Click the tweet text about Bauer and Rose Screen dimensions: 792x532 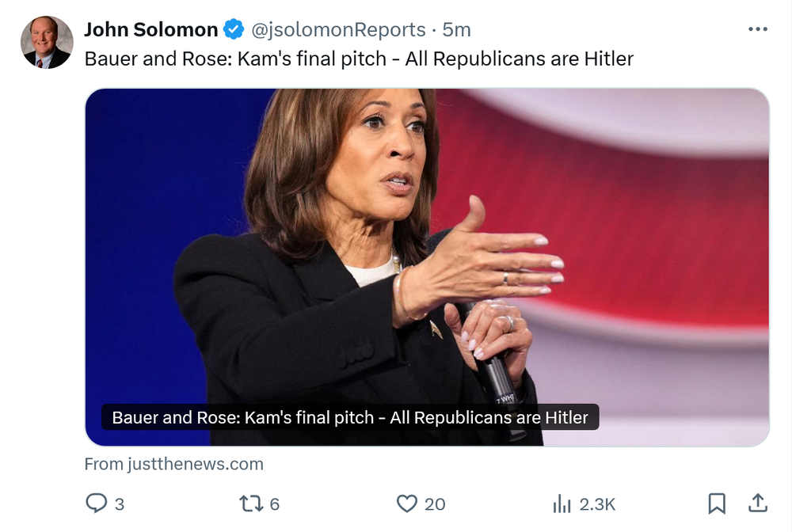(x=359, y=59)
